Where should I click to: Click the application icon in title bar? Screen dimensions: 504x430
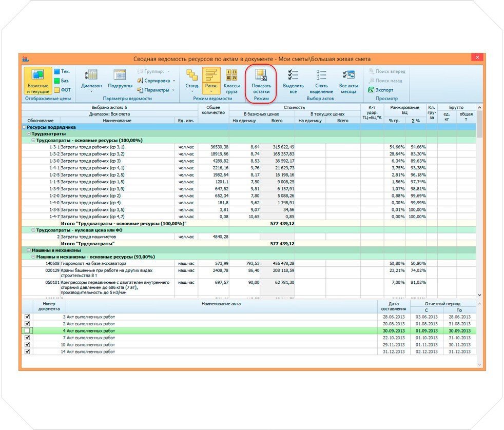tap(26, 59)
